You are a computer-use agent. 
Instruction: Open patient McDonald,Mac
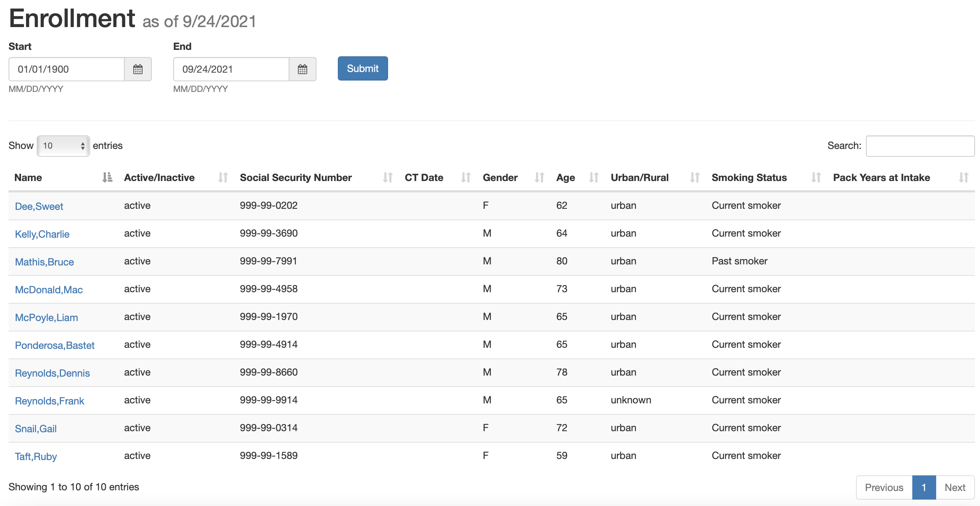(49, 290)
